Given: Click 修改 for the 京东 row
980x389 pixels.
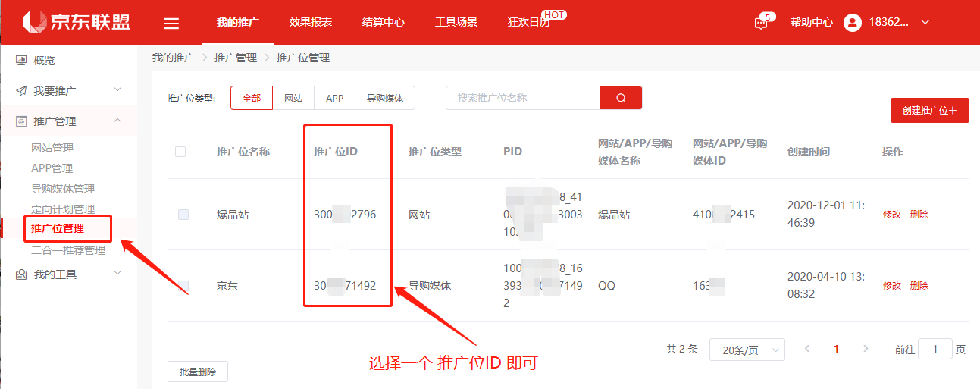Looking at the screenshot, I should 892,286.
